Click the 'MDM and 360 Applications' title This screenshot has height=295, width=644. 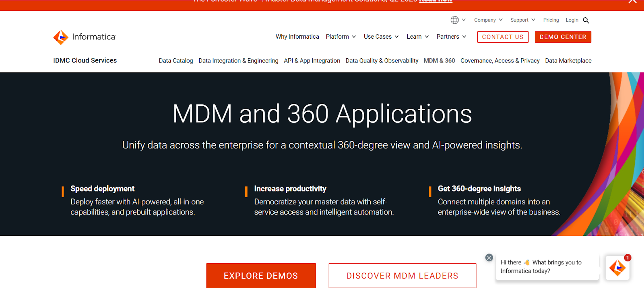click(x=322, y=114)
